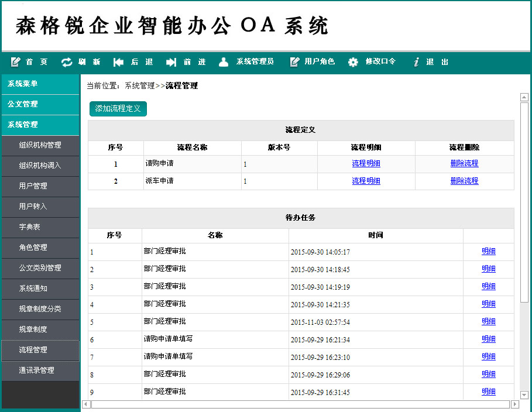Expand the 公文管理 sidebar section
This screenshot has width=532, height=412.
click(x=40, y=104)
